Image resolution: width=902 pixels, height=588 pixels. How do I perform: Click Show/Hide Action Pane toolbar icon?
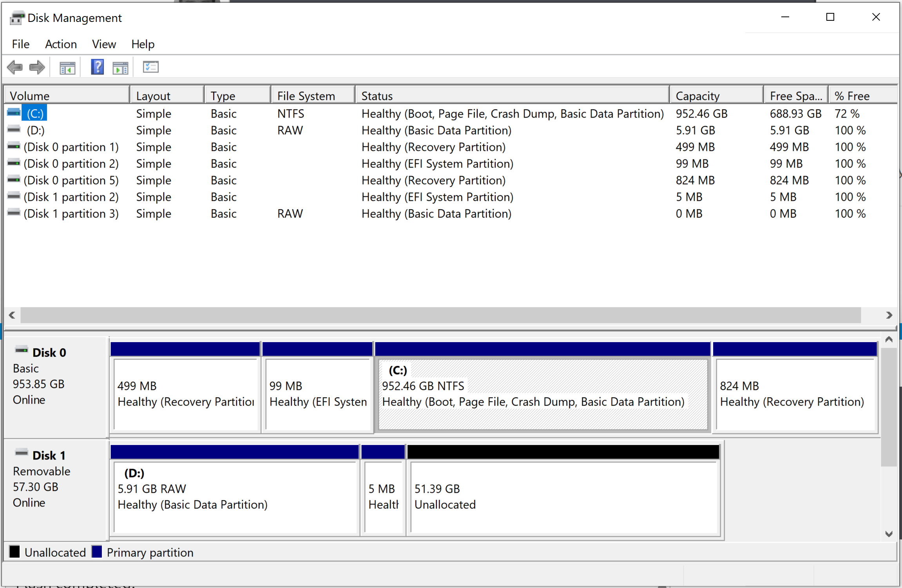click(x=120, y=68)
